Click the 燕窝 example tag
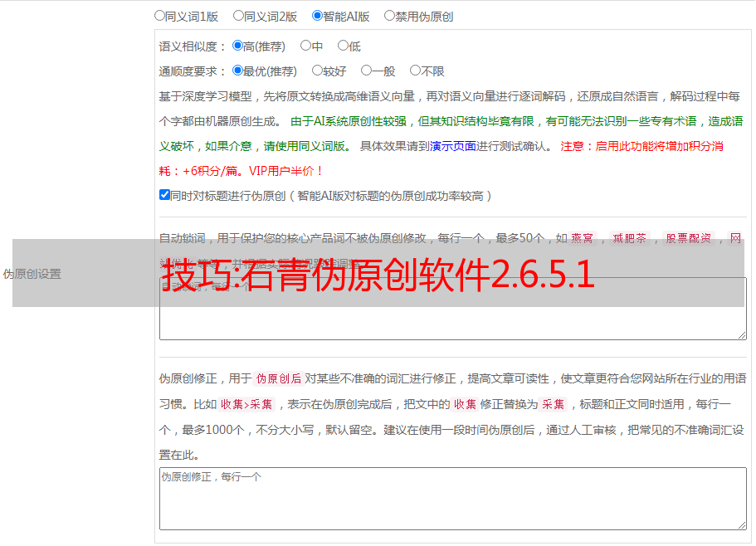This screenshot has height=546, width=756. click(x=582, y=238)
